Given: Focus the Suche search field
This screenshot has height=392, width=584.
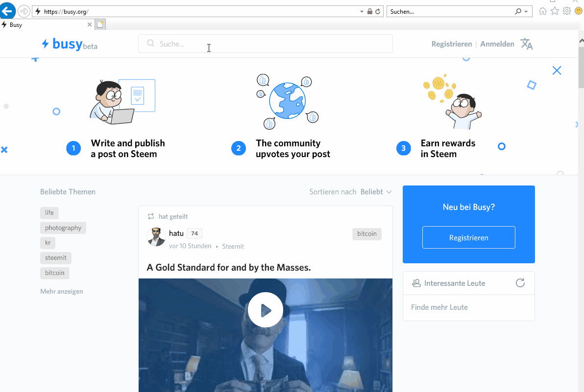Looking at the screenshot, I should coord(265,44).
